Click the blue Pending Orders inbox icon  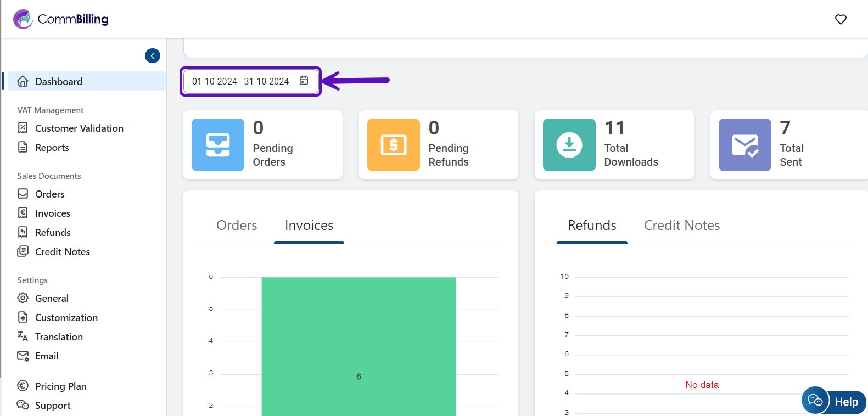tap(218, 145)
